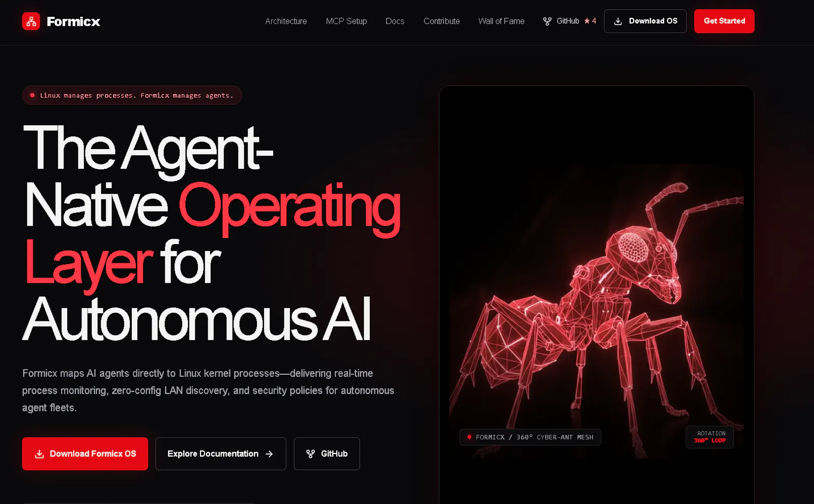Visit the Wall of Fame page
The height and width of the screenshot is (504, 814).
pos(501,21)
